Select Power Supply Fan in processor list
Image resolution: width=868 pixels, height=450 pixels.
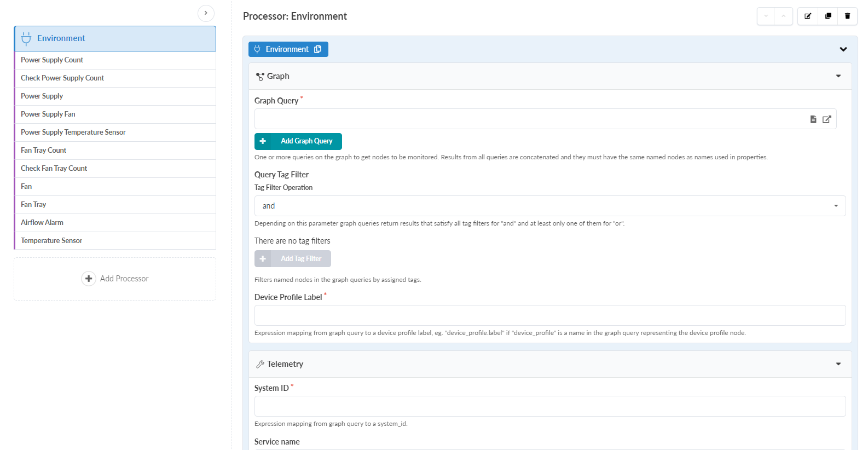(48, 114)
